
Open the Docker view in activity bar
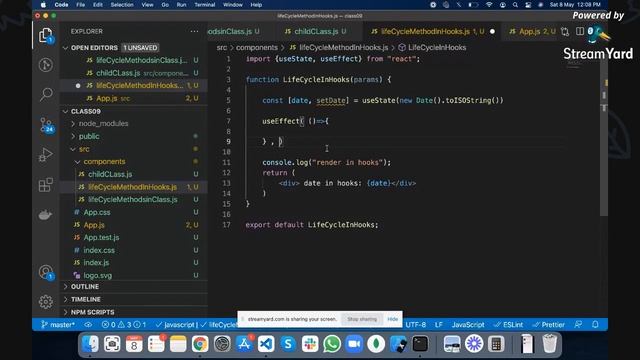coord(45,214)
